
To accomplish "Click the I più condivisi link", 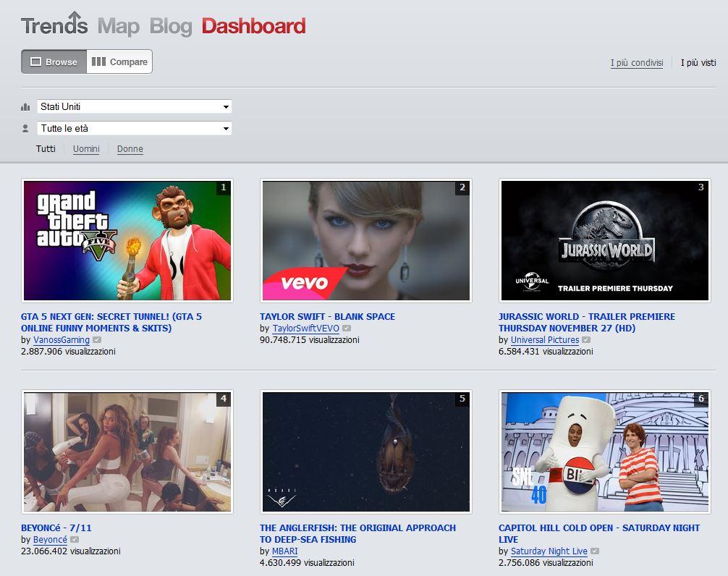I will pyautogui.click(x=637, y=63).
